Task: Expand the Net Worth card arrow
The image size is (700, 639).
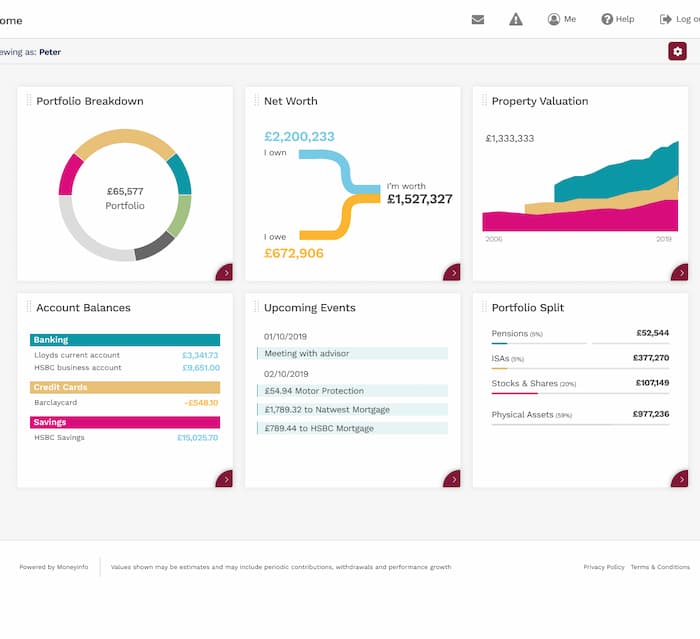Action: tap(453, 273)
